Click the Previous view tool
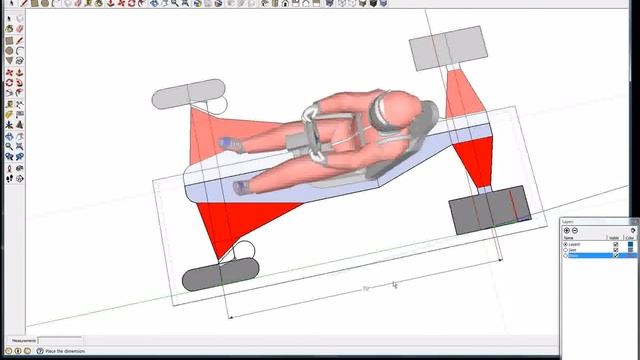This screenshot has width=640, height=360. tap(9, 157)
